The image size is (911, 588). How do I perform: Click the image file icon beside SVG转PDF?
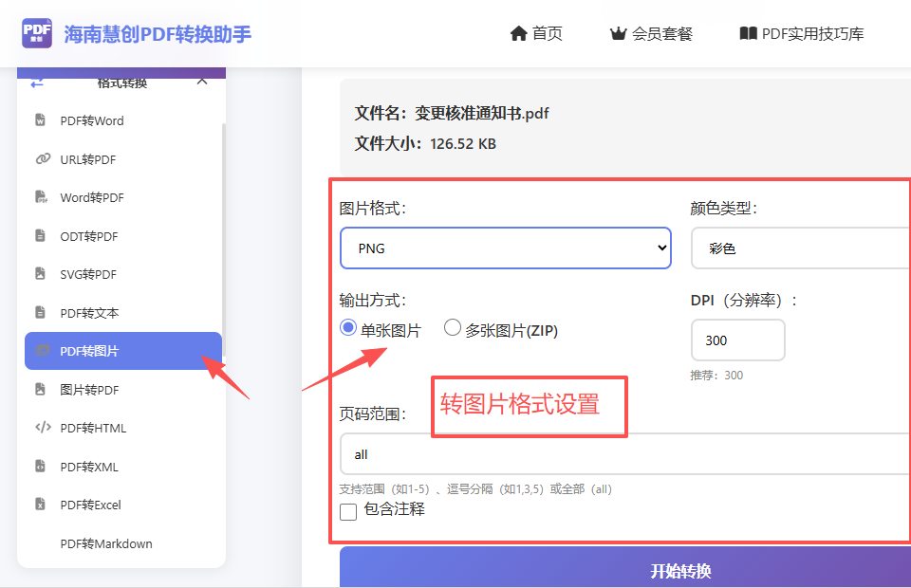40,274
